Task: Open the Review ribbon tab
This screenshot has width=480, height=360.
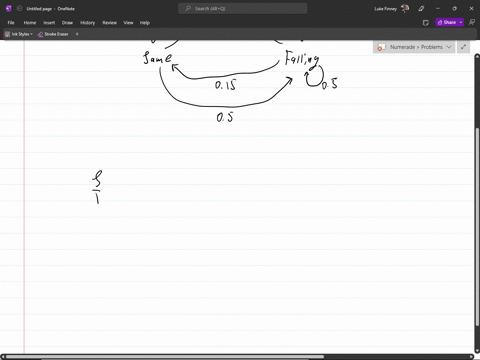Action: 109,23
